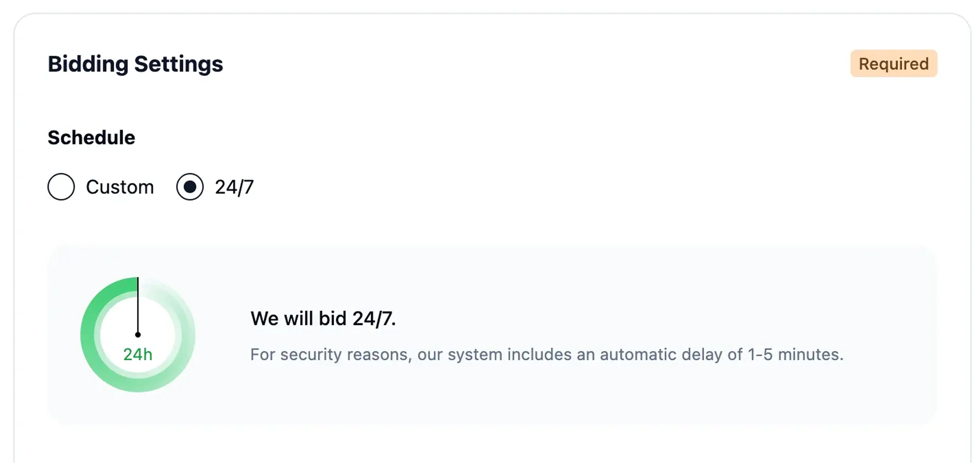The image size is (980, 463).
Task: Click the orange Required badge
Action: [x=894, y=63]
